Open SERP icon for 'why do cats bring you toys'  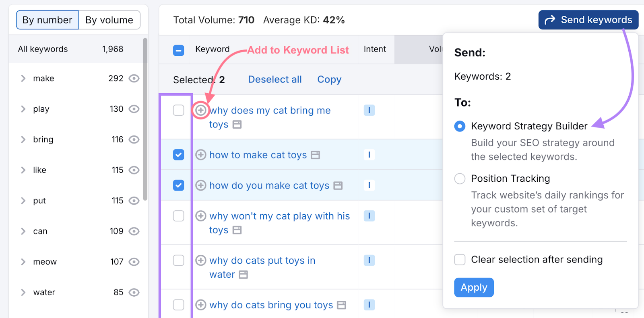[341, 305]
